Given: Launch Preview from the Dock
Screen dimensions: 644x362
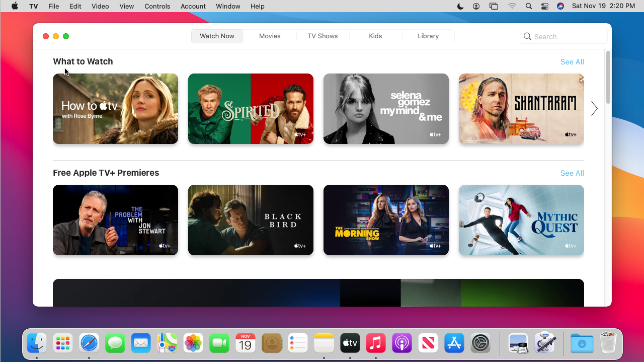Looking at the screenshot, I should pyautogui.click(x=518, y=343).
